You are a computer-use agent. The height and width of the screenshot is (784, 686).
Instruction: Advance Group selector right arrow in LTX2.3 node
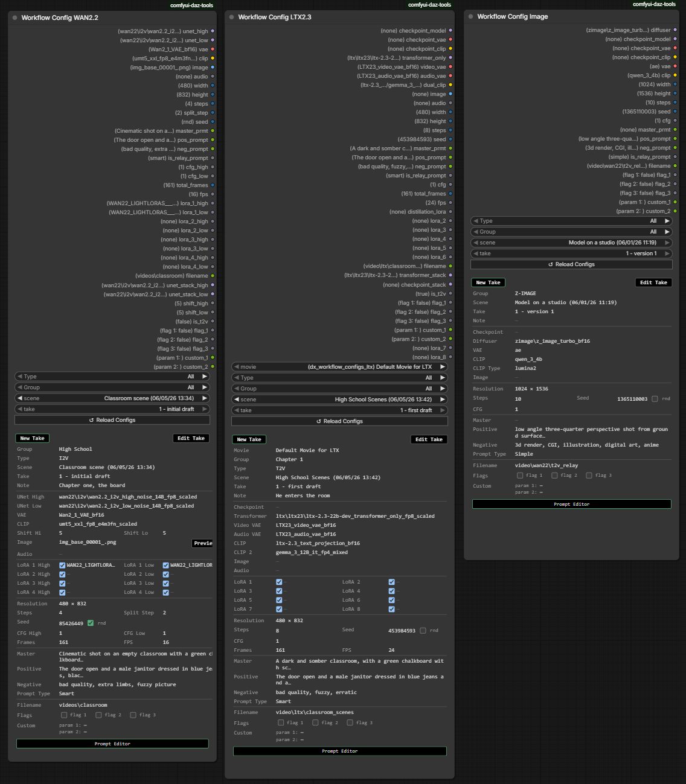[x=443, y=389]
